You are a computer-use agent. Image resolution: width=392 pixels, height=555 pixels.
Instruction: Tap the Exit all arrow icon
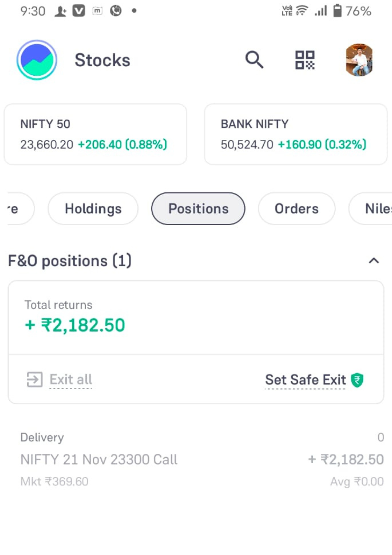click(35, 379)
